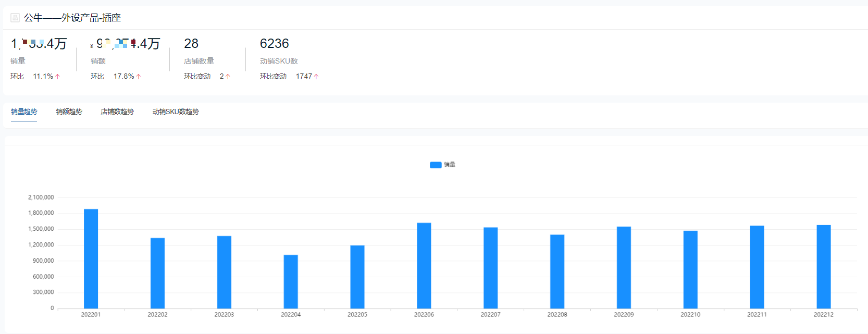Click the 202211 bar in chart

757,267
